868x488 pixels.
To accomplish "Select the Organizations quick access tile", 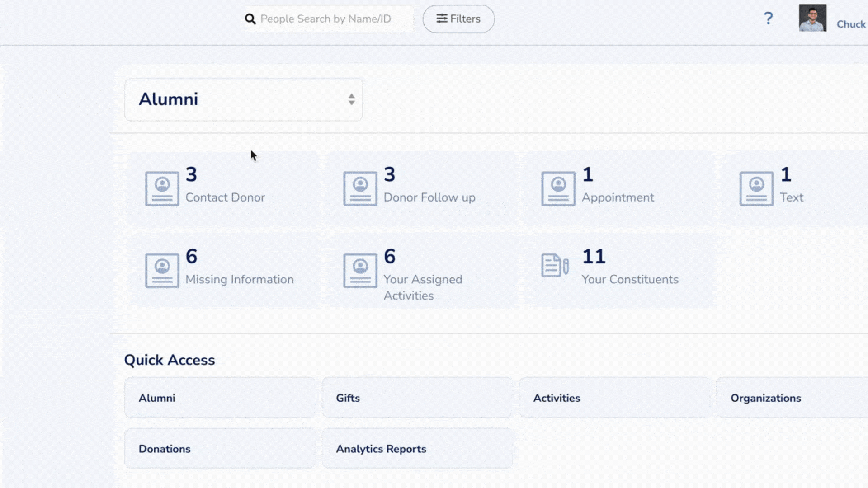I will pyautogui.click(x=791, y=398).
